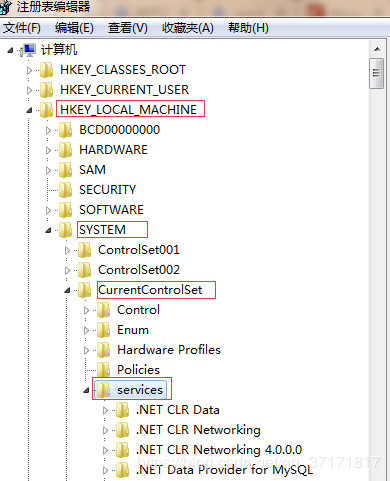This screenshot has height=481, width=390.
Task: Click ControlSet002 folder icon
Action: pyautogui.click(x=85, y=270)
